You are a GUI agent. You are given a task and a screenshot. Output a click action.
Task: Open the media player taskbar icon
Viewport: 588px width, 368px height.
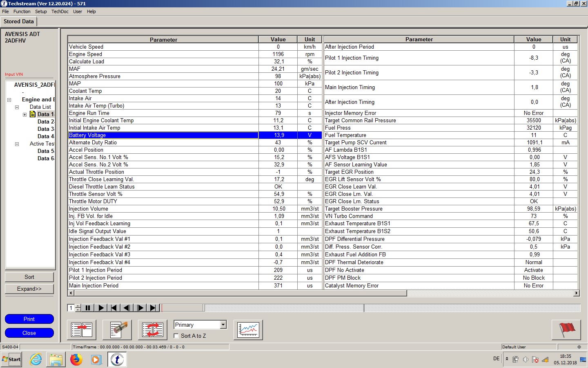96,359
